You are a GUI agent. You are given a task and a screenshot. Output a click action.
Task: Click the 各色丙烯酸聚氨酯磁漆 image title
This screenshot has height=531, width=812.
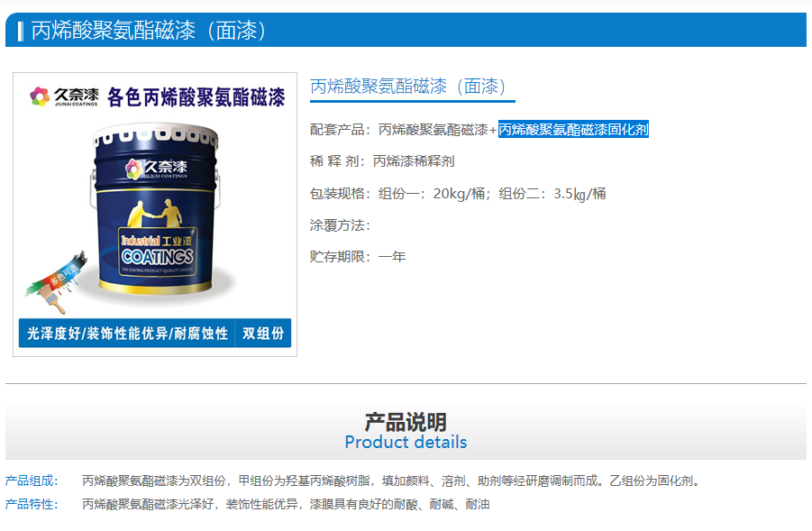point(196,96)
